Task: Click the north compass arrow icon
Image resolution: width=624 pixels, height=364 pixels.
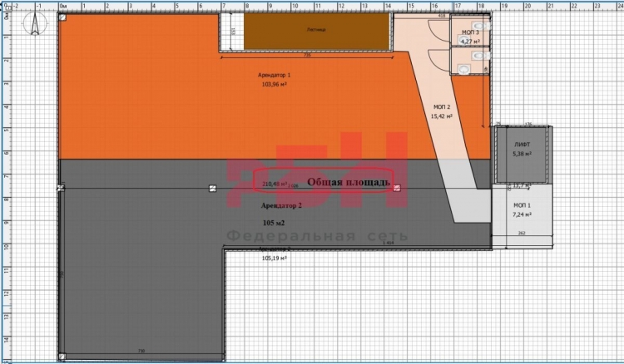Action: [33, 27]
